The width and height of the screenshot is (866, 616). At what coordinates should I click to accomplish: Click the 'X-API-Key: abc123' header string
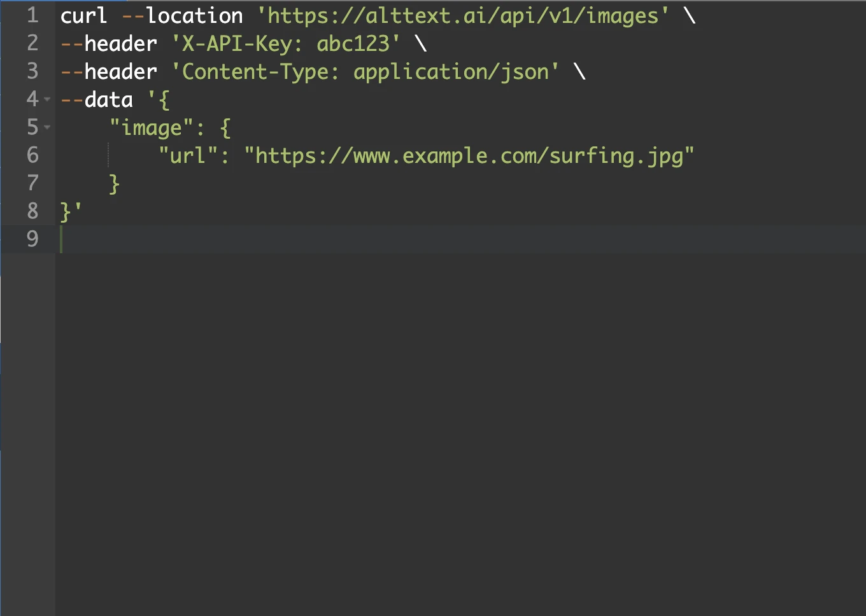(287, 43)
